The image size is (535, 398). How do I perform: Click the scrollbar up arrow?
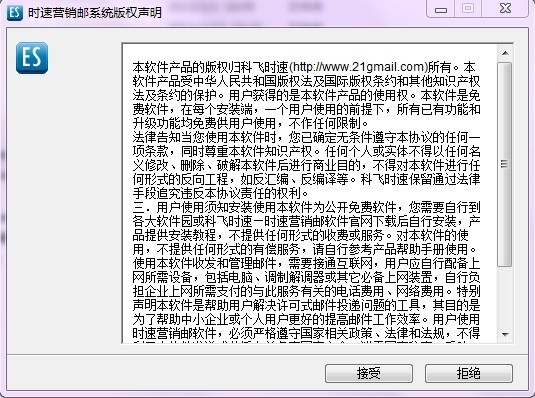pyautogui.click(x=505, y=53)
